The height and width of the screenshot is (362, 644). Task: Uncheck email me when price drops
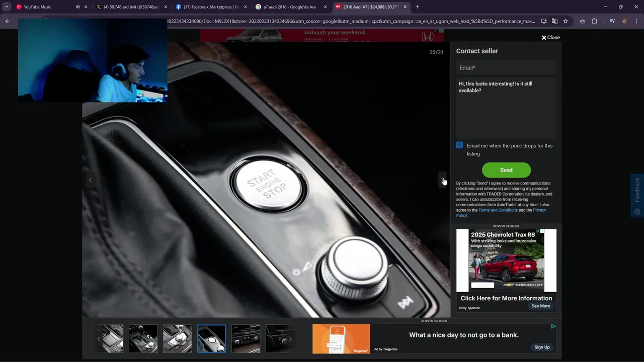pyautogui.click(x=459, y=145)
